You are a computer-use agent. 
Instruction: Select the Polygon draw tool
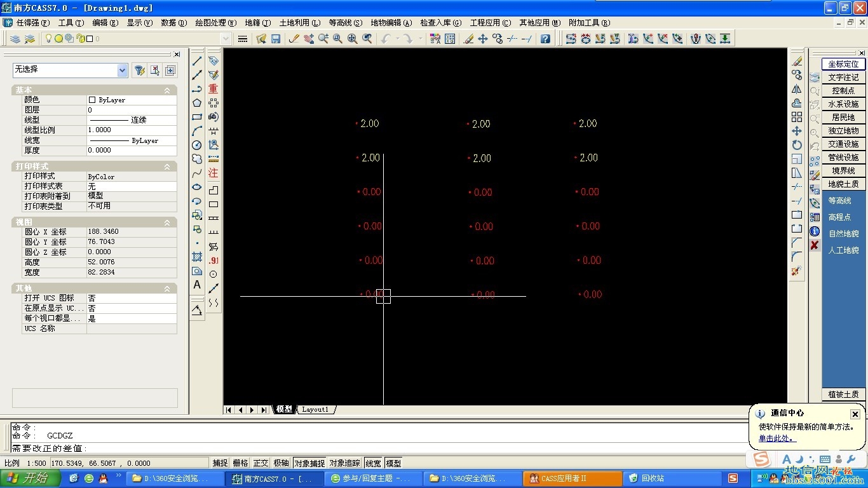[197, 103]
